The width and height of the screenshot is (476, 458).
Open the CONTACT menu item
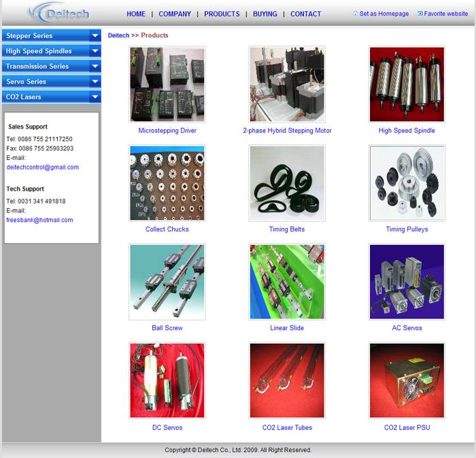[306, 14]
